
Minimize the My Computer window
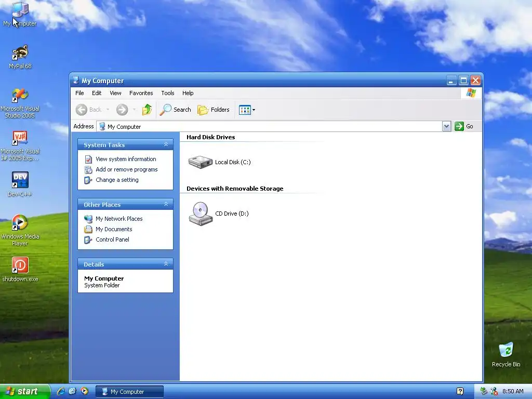pyautogui.click(x=451, y=81)
